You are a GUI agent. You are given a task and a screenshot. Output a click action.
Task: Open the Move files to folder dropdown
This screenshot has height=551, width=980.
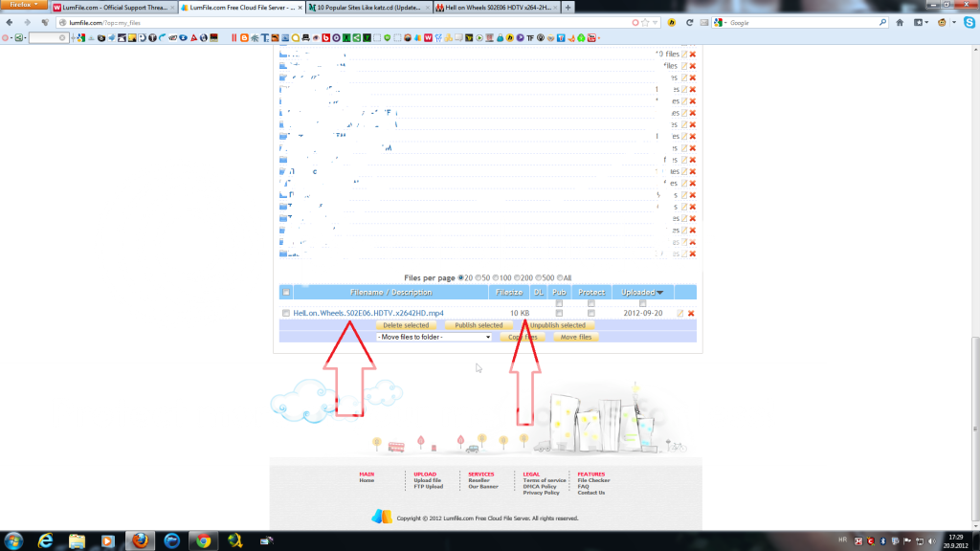click(x=434, y=337)
